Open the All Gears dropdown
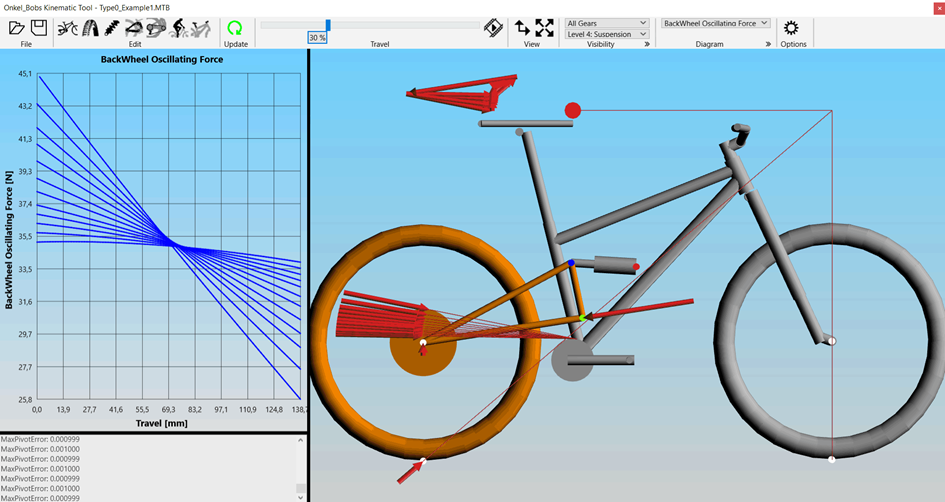Viewport: 945px width, 502px height. point(606,23)
